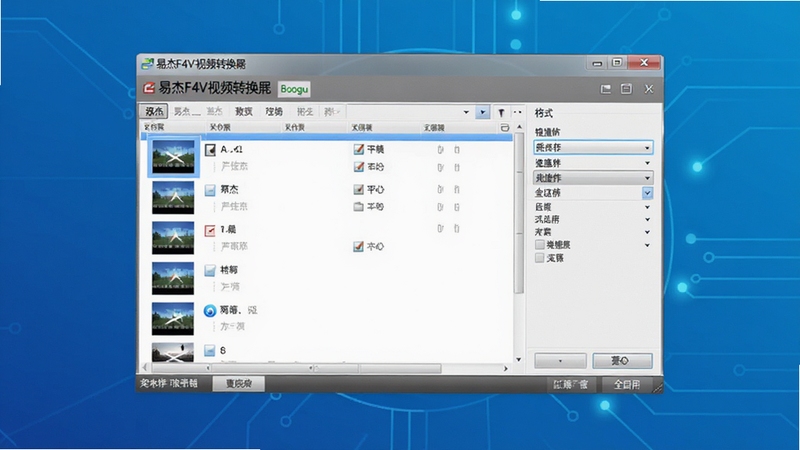Click the confirm button at the settings panel bottom right
800x450 pixels.
point(622,361)
